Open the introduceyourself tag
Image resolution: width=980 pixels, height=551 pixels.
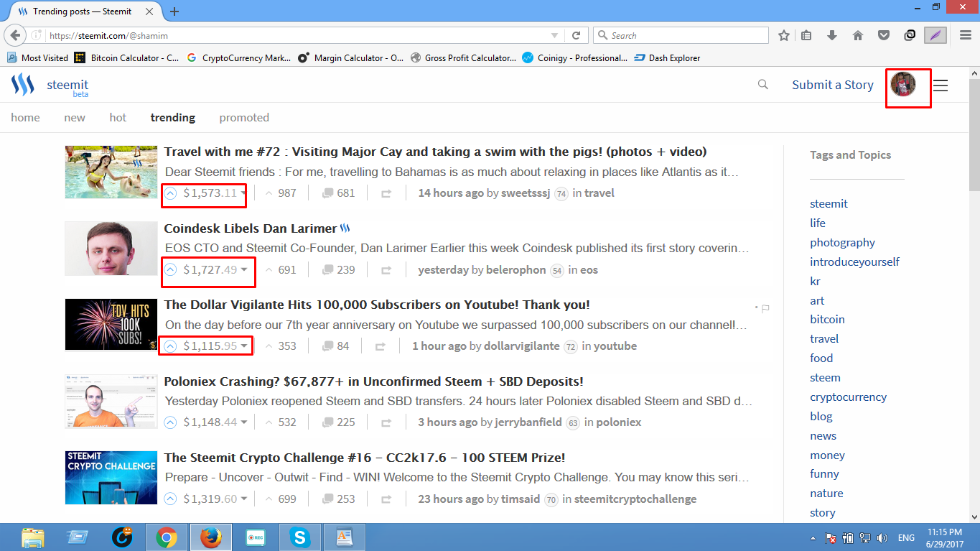[854, 261]
